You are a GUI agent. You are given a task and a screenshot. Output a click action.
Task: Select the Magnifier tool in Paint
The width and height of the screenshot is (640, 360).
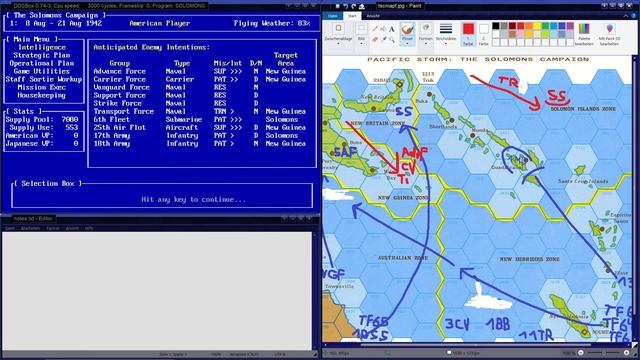[x=391, y=39]
